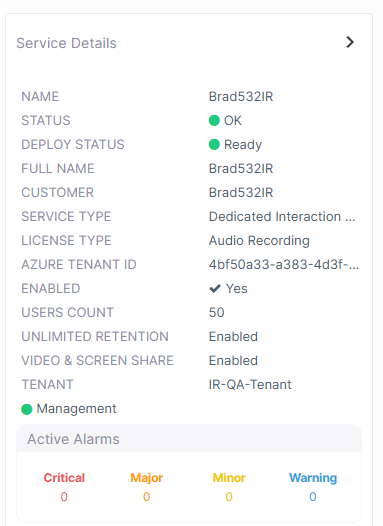Click the customer Brad532IR value
The image size is (383, 526).
tap(241, 193)
